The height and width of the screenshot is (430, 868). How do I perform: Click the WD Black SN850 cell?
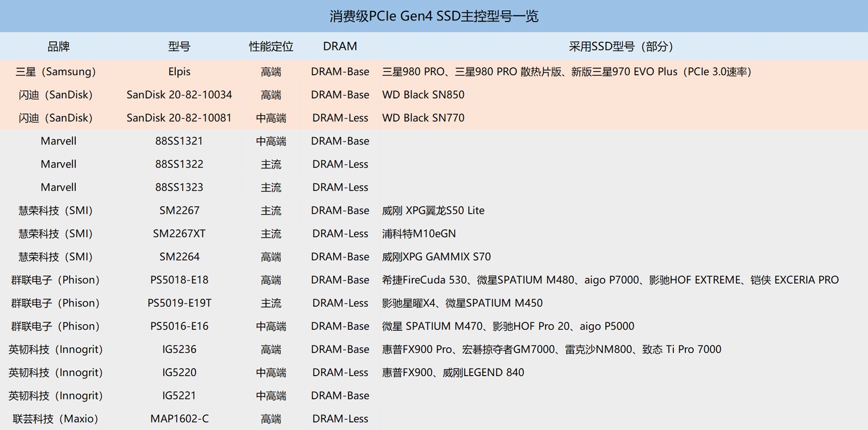423,95
